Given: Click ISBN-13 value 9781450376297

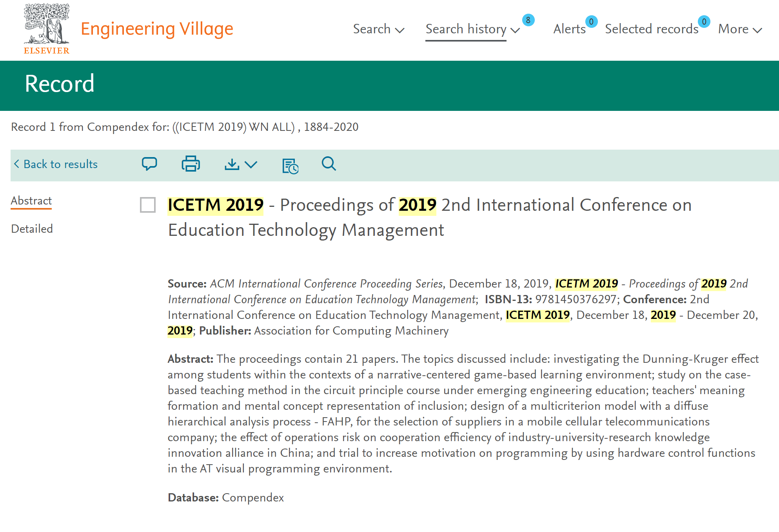Looking at the screenshot, I should pyautogui.click(x=576, y=299).
